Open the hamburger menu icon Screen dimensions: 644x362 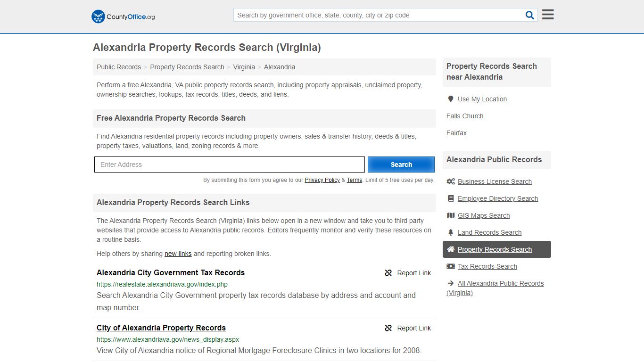548,15
